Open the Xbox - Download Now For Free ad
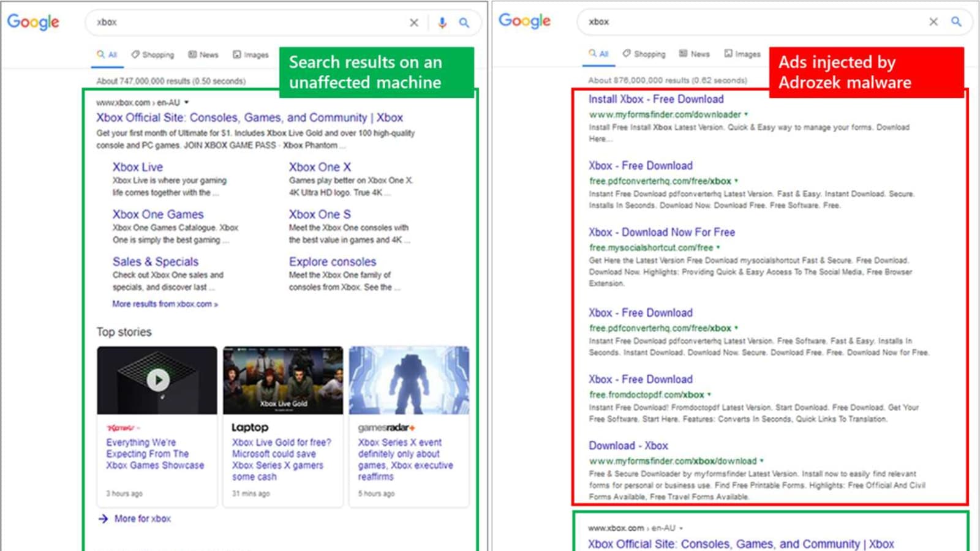The width and height of the screenshot is (980, 551). 661,233
